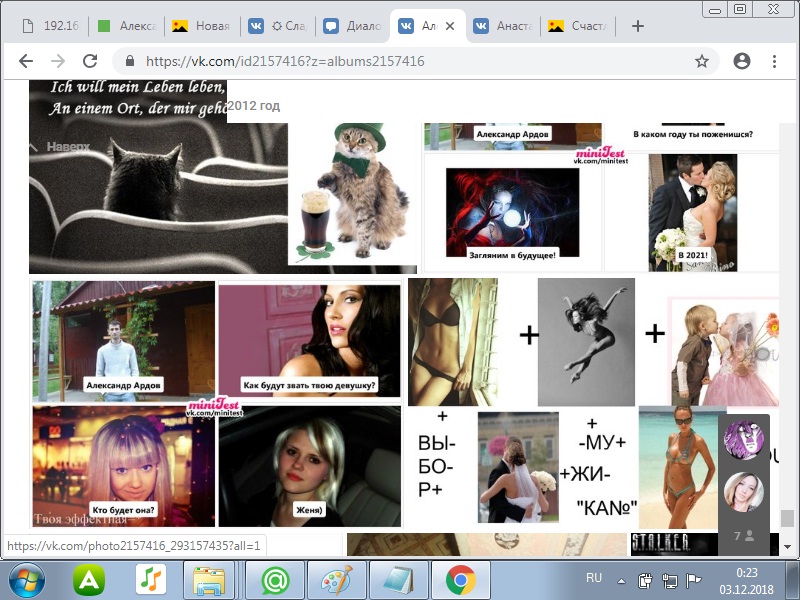Change the RU input language

coord(594,578)
